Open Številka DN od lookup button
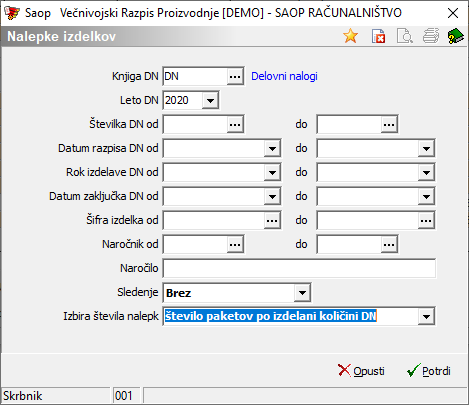Viewport: 469px width, 405px height. (235, 124)
